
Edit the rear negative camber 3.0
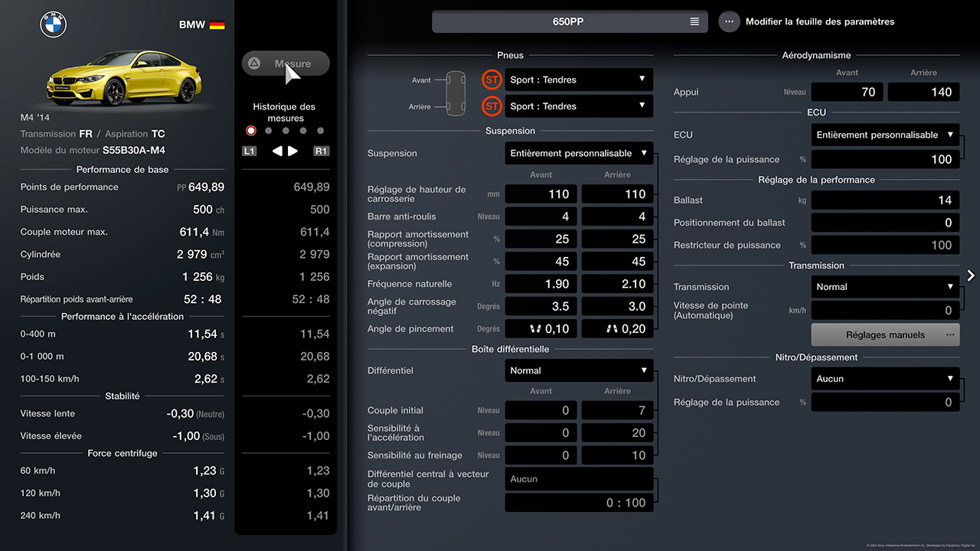617,306
